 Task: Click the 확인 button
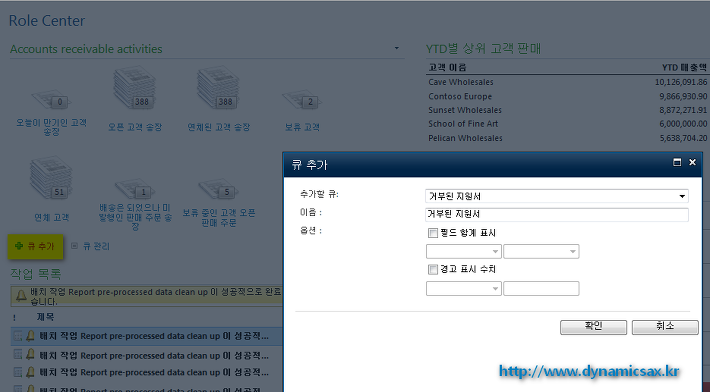pyautogui.click(x=593, y=327)
